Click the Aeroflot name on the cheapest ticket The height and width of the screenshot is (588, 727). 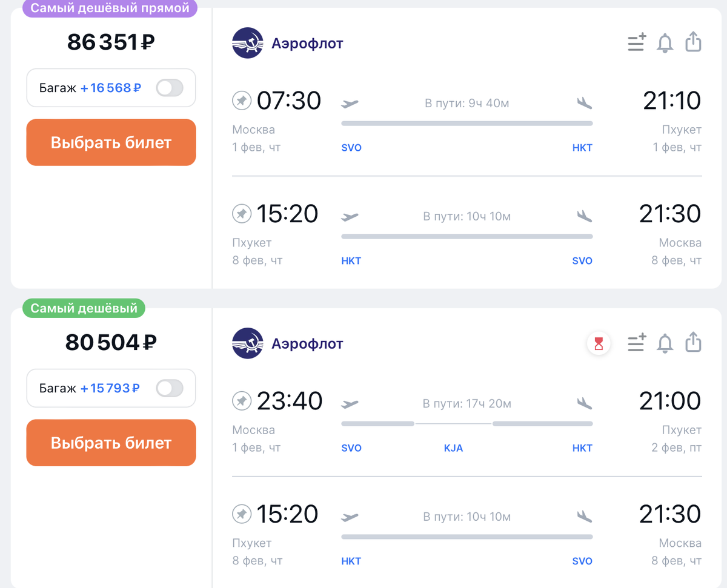point(307,343)
